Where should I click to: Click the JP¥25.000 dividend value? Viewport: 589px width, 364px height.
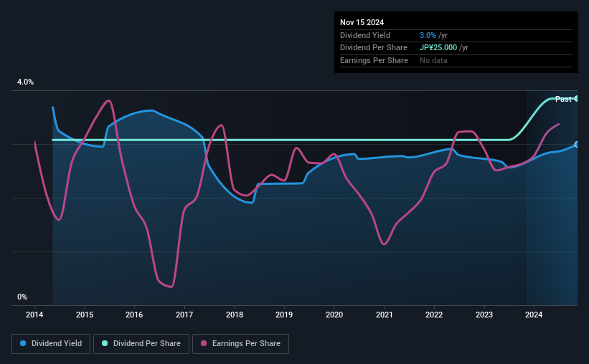(x=438, y=48)
